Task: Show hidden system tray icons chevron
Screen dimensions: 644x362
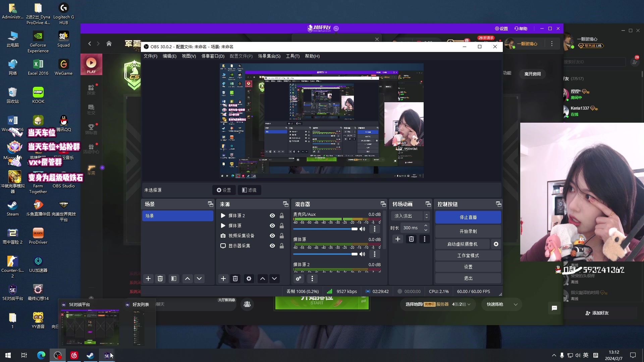Action: [553, 355]
